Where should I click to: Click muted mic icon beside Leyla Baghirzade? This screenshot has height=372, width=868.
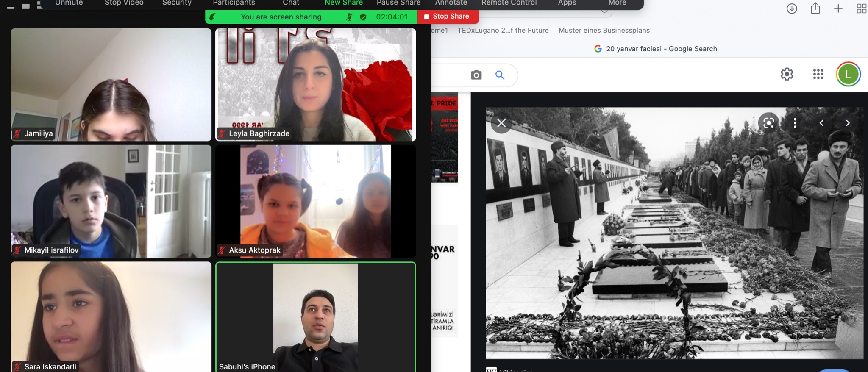click(x=222, y=133)
